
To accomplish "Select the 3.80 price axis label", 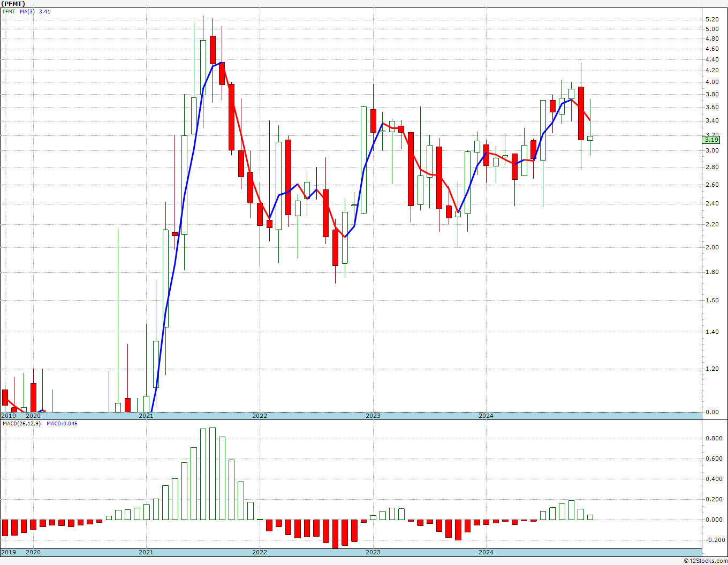I will [x=712, y=94].
